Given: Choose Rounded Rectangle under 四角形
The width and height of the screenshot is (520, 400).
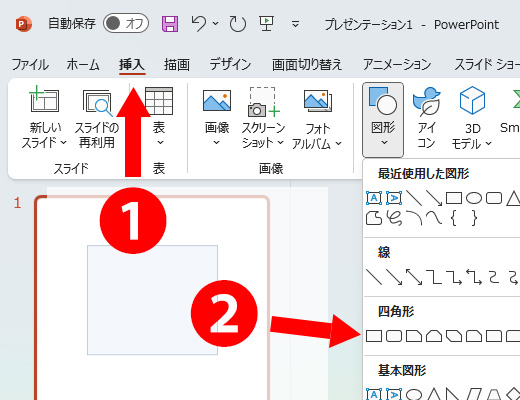Looking at the screenshot, I should (x=394, y=336).
